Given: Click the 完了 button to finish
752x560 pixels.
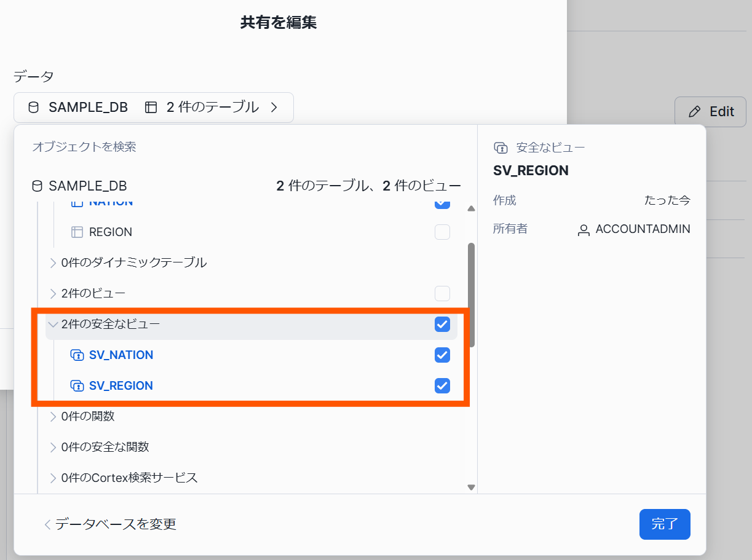Looking at the screenshot, I should pyautogui.click(x=665, y=524).
